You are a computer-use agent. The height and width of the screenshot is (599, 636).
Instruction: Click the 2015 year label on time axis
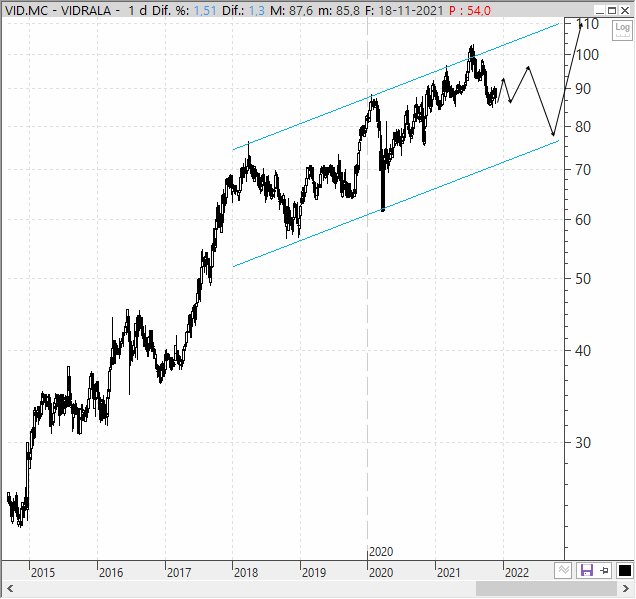point(43,573)
